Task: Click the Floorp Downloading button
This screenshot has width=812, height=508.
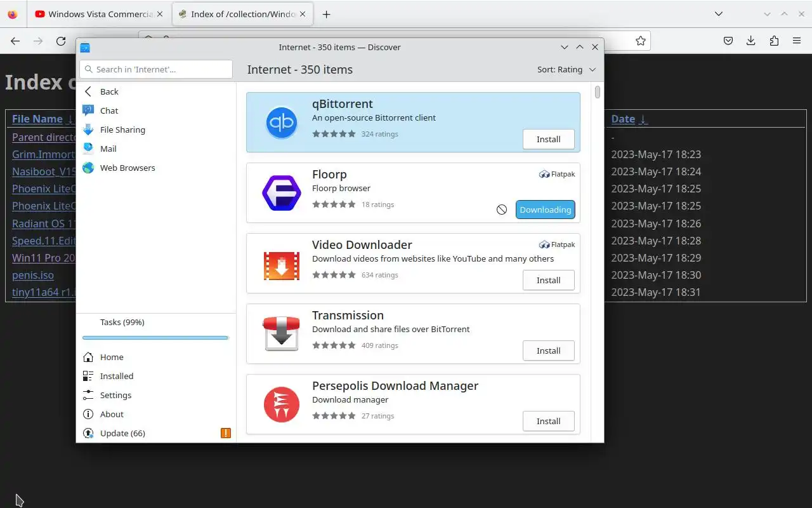Action: (546, 210)
